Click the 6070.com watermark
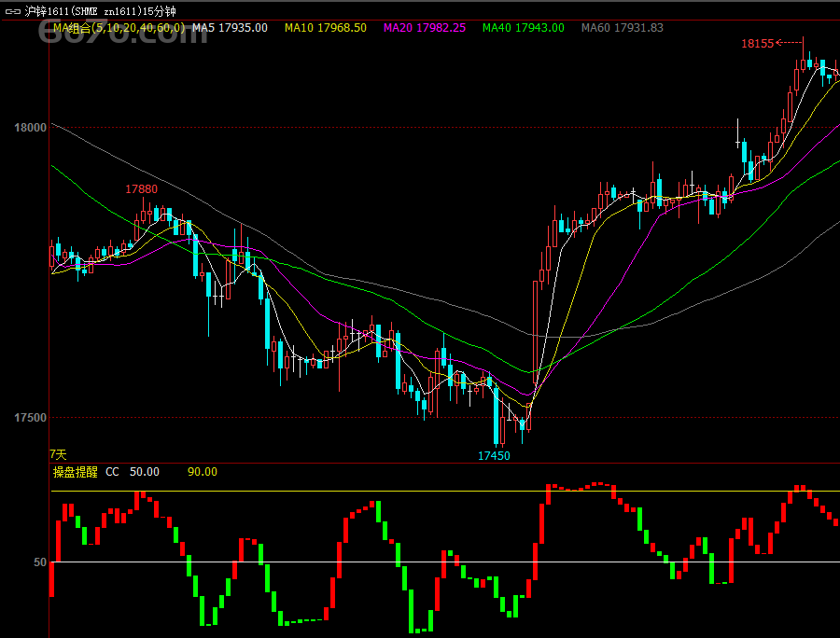 [x=123, y=31]
